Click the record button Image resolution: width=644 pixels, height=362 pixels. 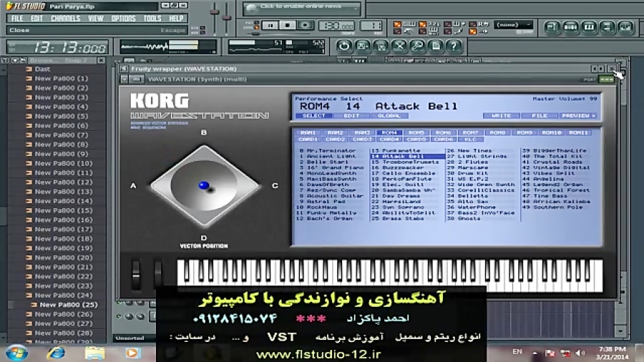pos(305,26)
